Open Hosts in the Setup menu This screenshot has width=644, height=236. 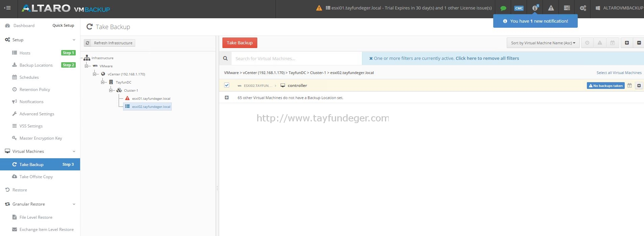(x=25, y=53)
